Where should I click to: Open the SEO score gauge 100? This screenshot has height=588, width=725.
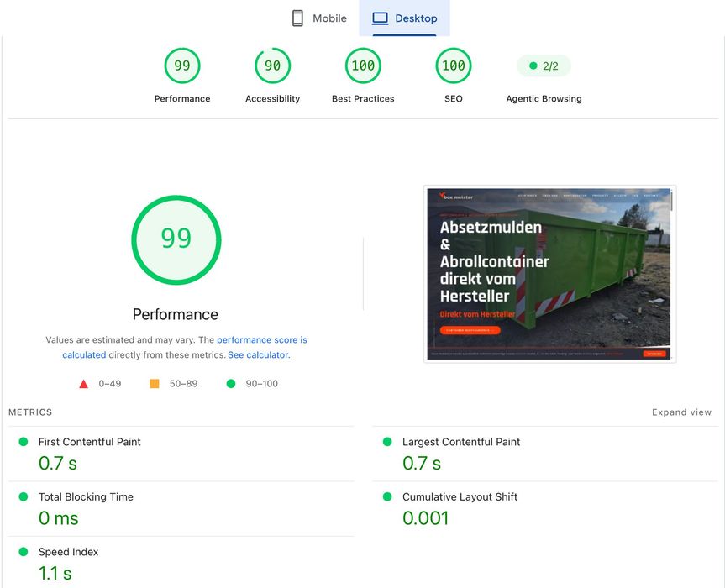pos(454,66)
